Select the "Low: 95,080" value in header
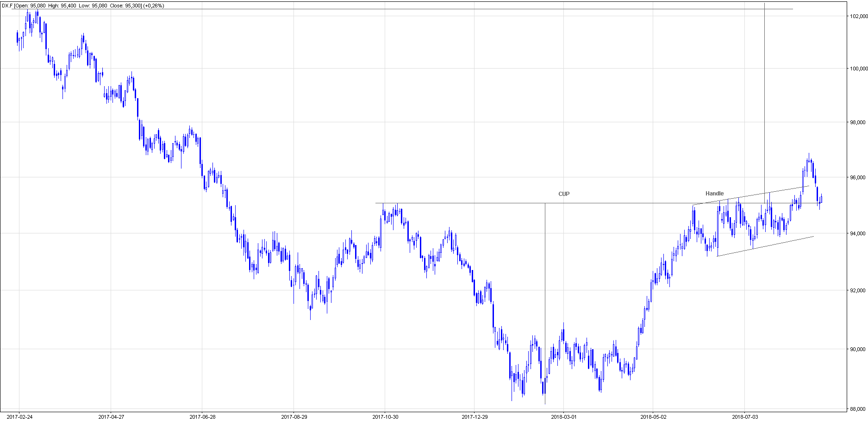This screenshot has height=421, width=868. (x=92, y=6)
